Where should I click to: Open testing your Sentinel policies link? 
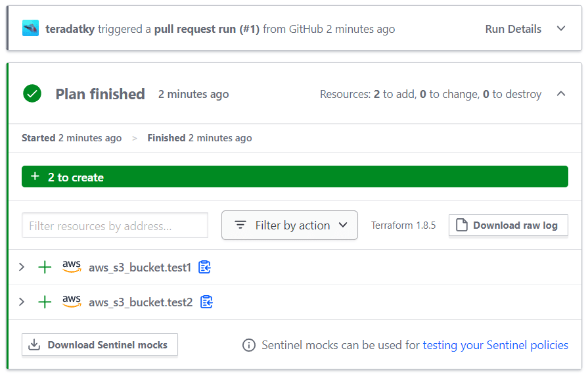[x=495, y=345]
